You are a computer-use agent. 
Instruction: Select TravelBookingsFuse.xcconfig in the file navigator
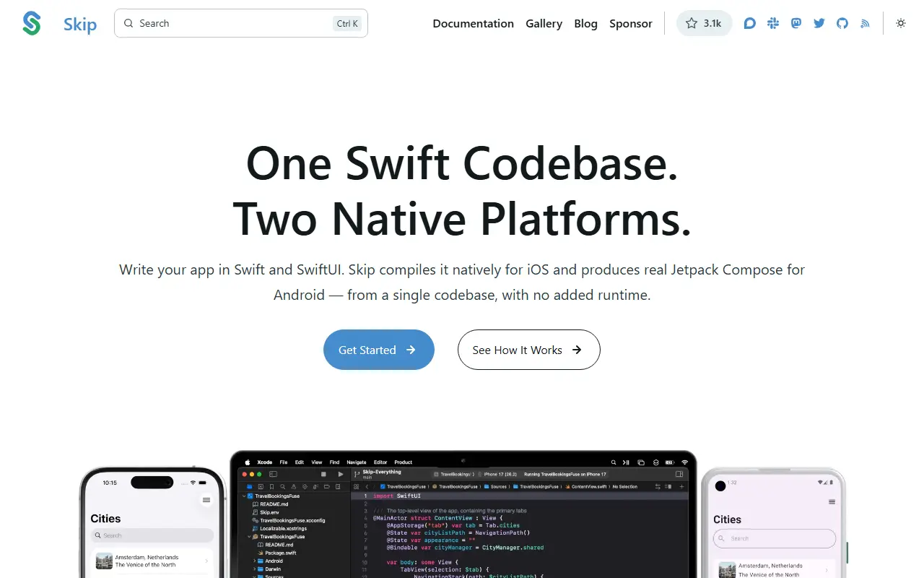tap(289, 520)
